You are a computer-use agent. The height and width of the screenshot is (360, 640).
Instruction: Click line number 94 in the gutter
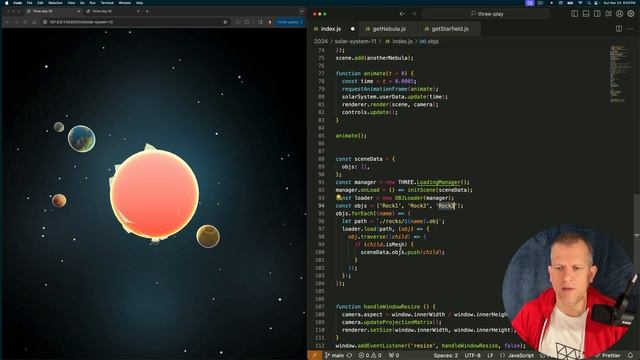[x=321, y=206]
